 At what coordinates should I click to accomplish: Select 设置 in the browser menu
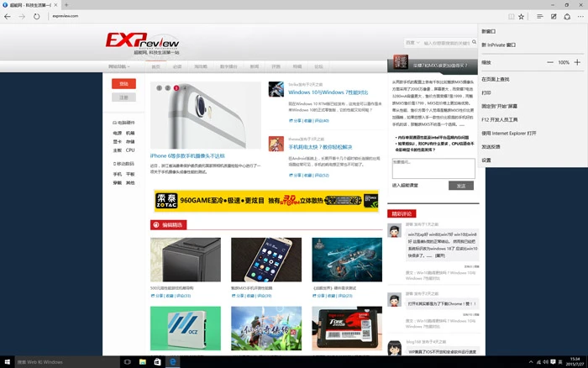click(486, 160)
